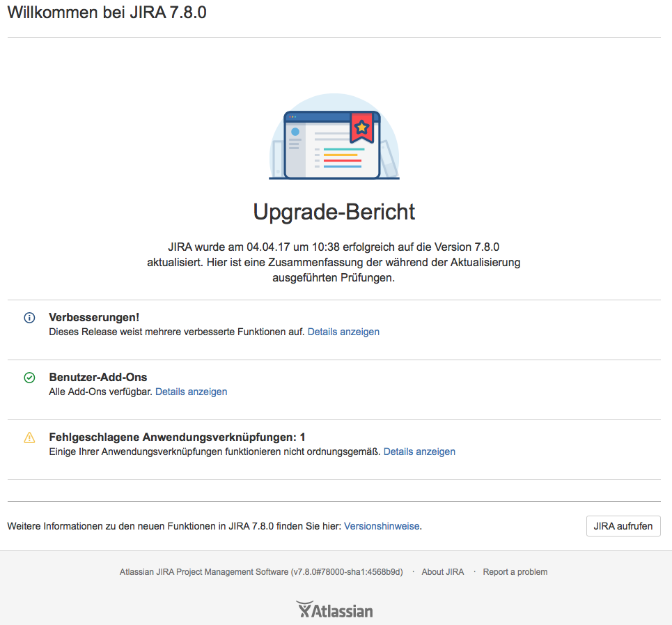672x625 pixels.
Task: Click the Atlassian logo in footer
Action: point(334,610)
